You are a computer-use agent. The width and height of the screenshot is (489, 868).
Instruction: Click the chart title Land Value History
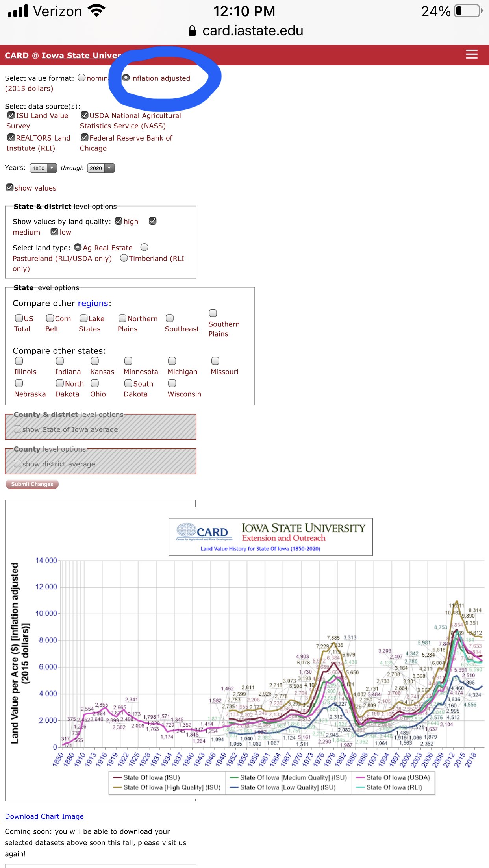[260, 548]
